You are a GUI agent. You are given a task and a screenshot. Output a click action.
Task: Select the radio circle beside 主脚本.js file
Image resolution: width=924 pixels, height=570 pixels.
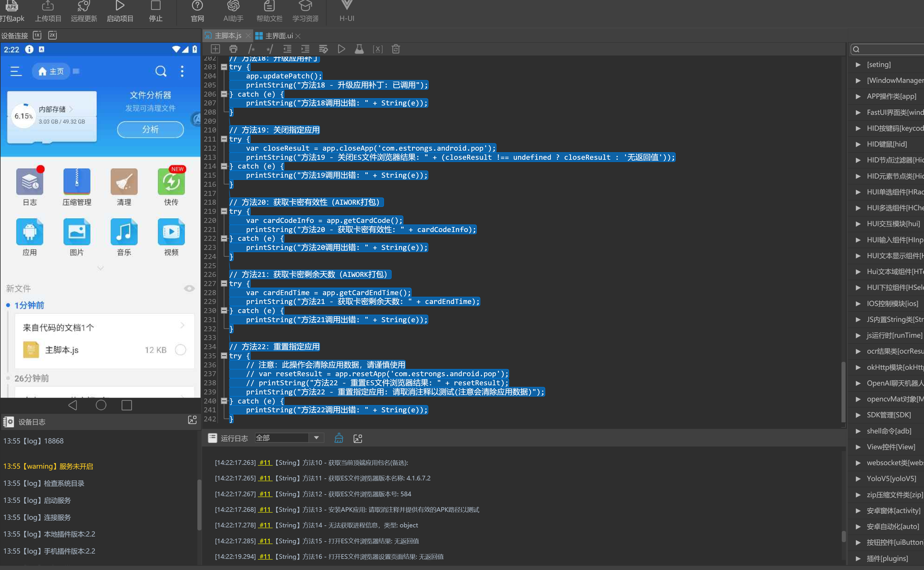(x=181, y=350)
